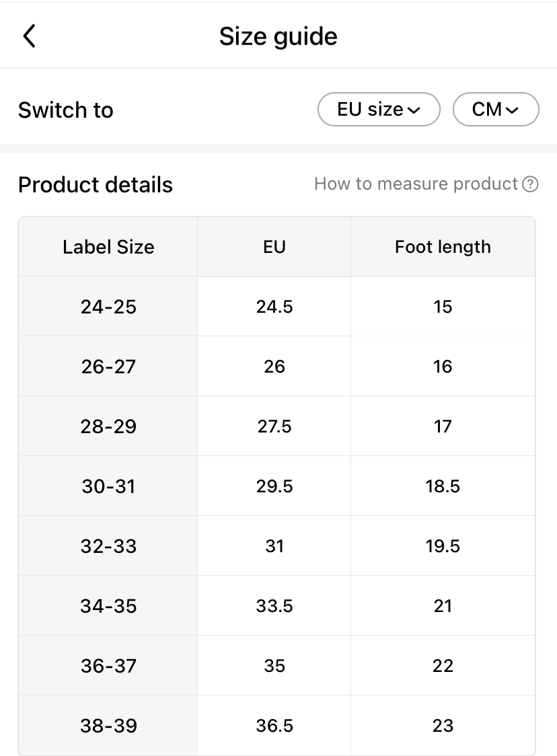
Task: Choose the 24-25 label size row
Action: (x=108, y=307)
